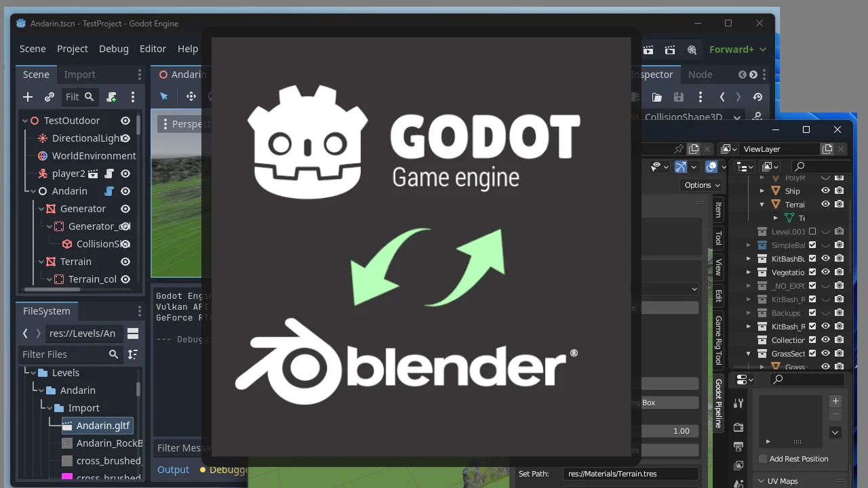
Task: Collapse the Generator node in scene tree
Action: 41,209
